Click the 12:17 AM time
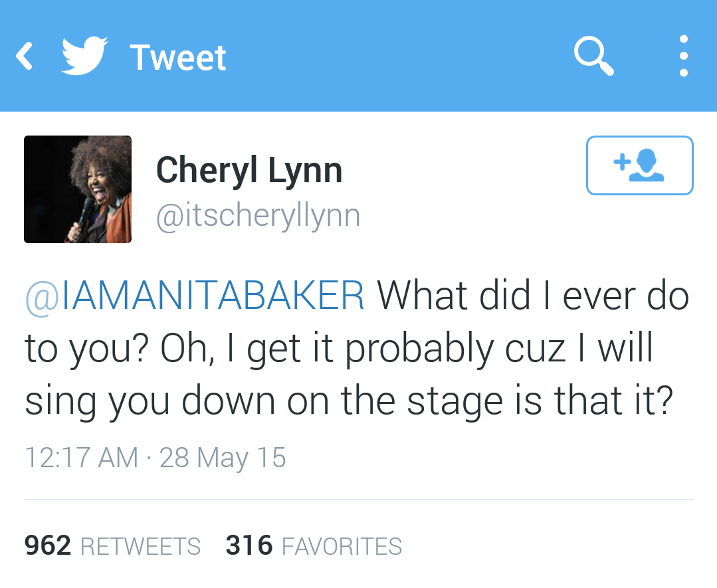717x588 pixels. [x=81, y=458]
